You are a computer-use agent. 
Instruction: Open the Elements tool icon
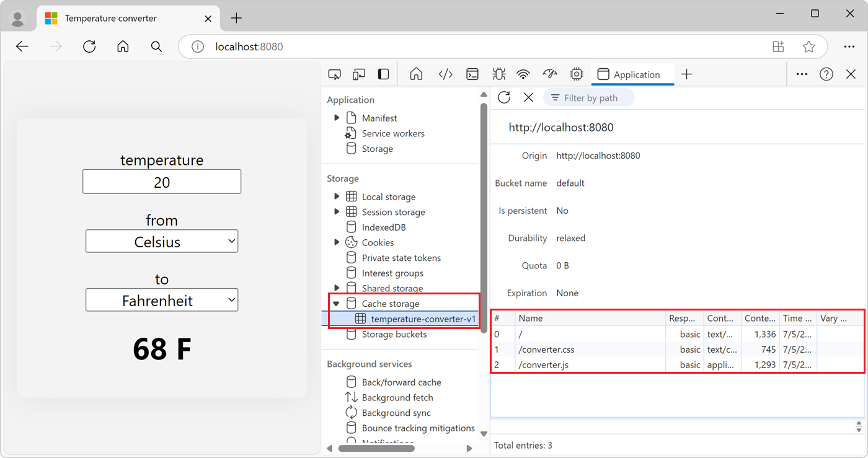coord(445,74)
